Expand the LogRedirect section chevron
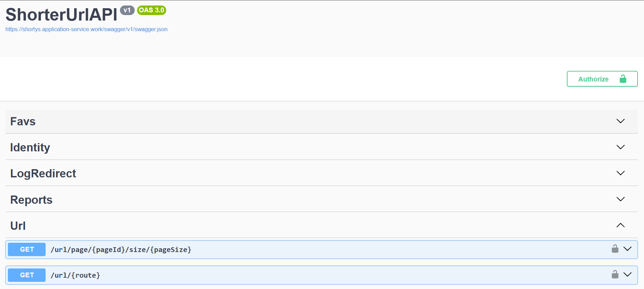The width and height of the screenshot is (644, 289). click(x=620, y=173)
